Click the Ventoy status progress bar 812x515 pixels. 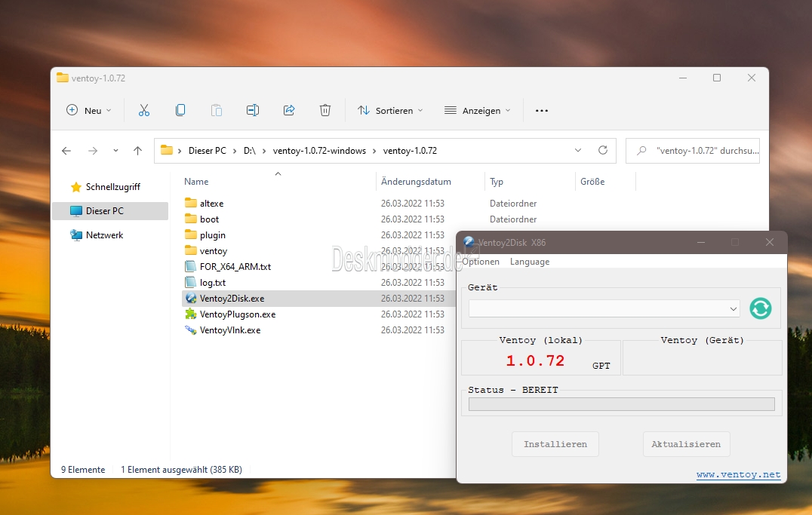621,404
